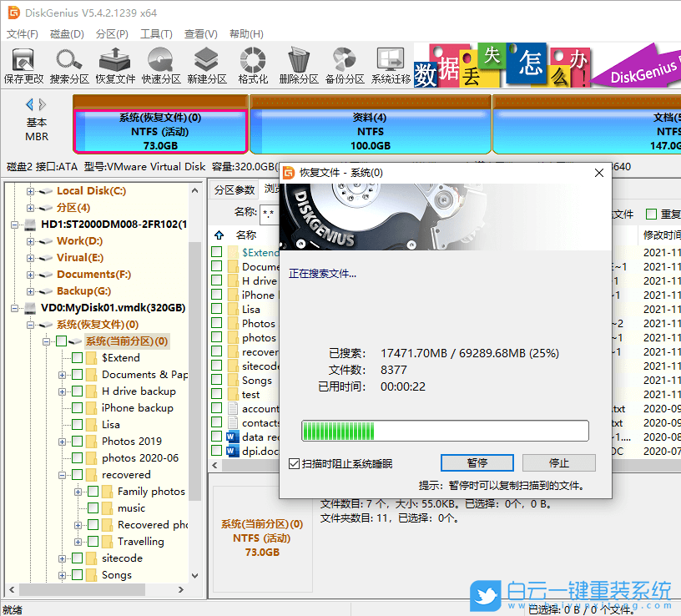The image size is (681, 616).
Task: Click the 新建分区 new partition icon
Action: tap(207, 65)
